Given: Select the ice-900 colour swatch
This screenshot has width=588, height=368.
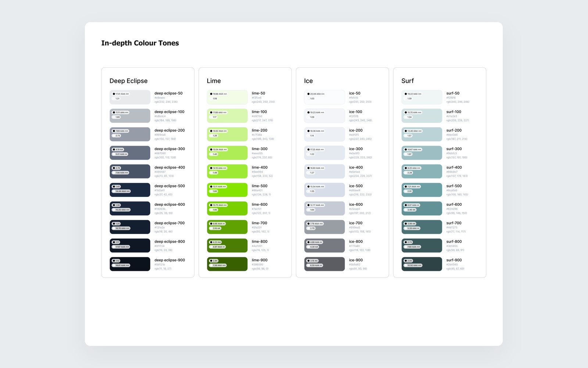Looking at the screenshot, I should coord(325,264).
